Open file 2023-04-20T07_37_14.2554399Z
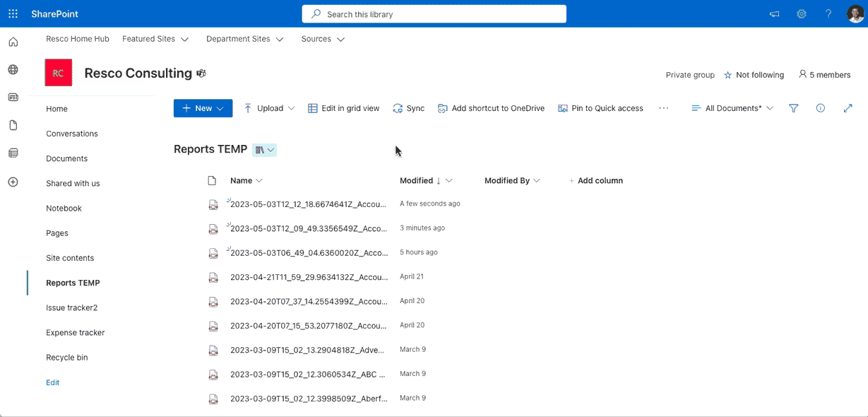Screen dimensions: 868x417 [309, 302]
